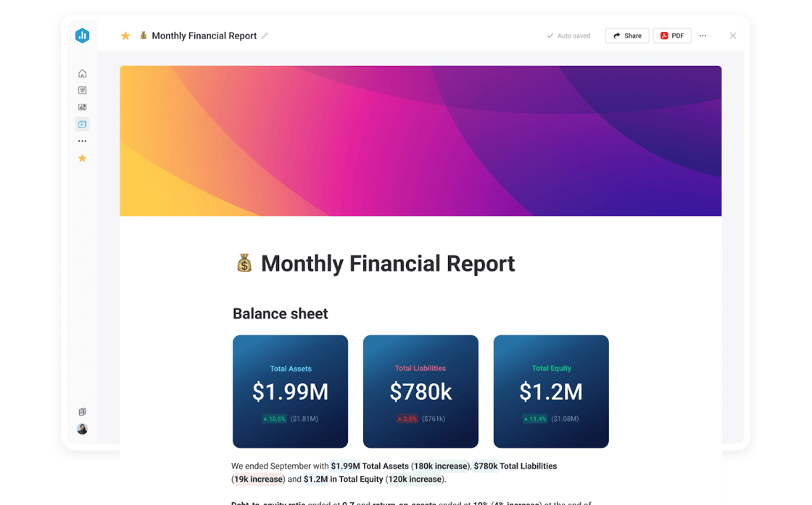The image size is (812, 505).
Task: Select the Total Equity $1.2M card
Action: (x=551, y=392)
